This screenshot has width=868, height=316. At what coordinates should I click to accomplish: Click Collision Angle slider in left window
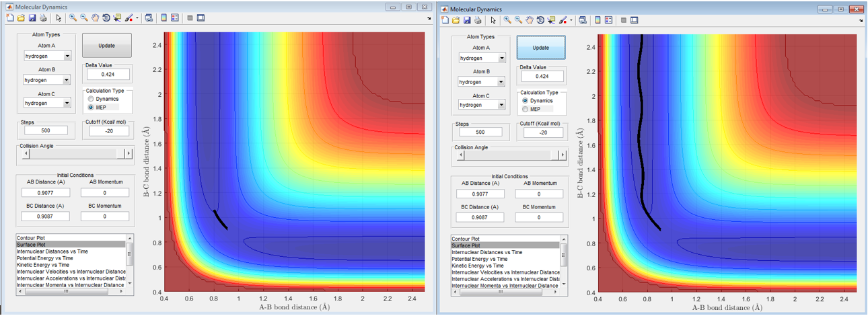coord(74,154)
